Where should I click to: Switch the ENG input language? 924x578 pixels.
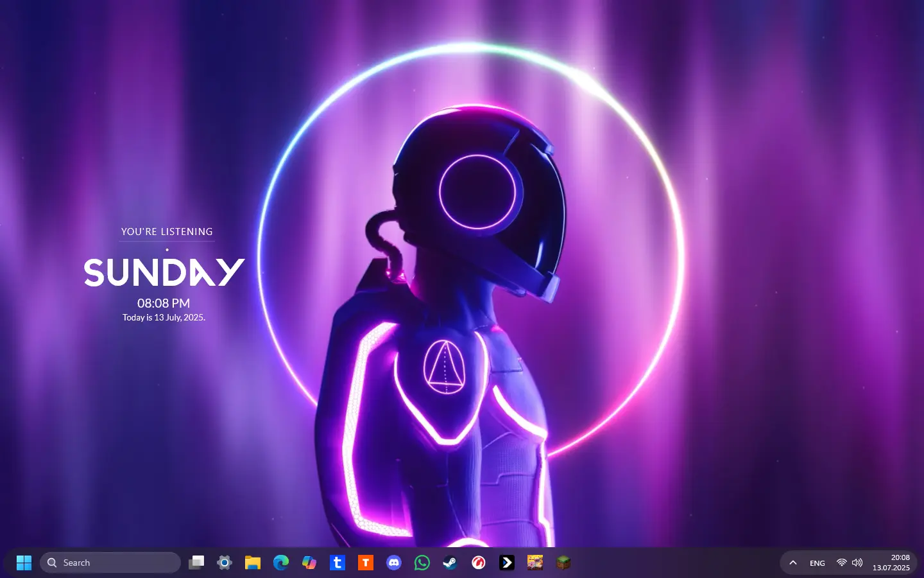pos(817,563)
